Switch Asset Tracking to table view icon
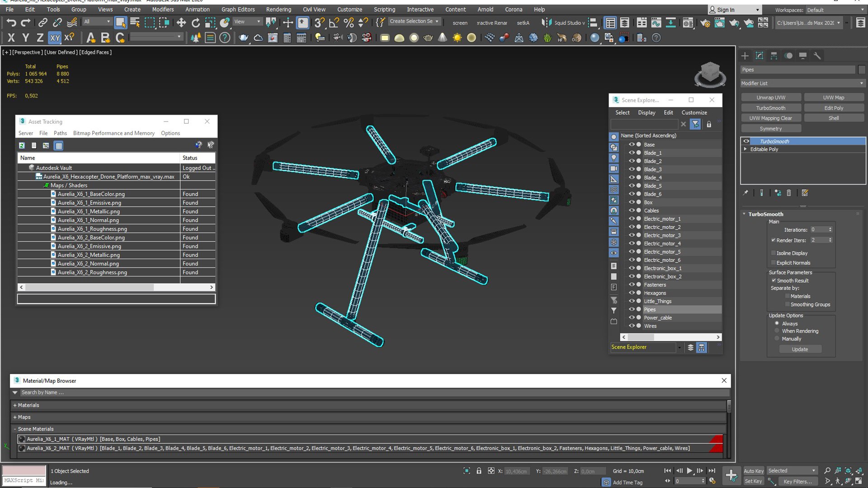The width and height of the screenshot is (868, 488). coord(59,145)
